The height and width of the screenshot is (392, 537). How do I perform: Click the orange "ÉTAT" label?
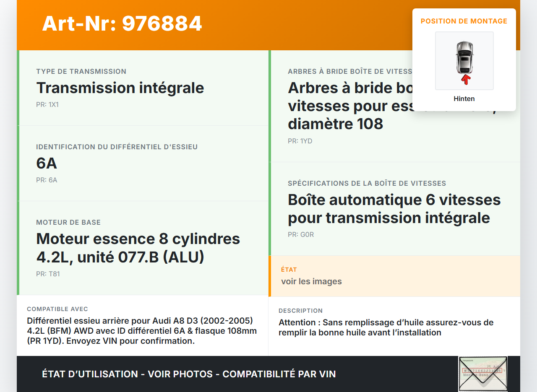click(x=289, y=270)
